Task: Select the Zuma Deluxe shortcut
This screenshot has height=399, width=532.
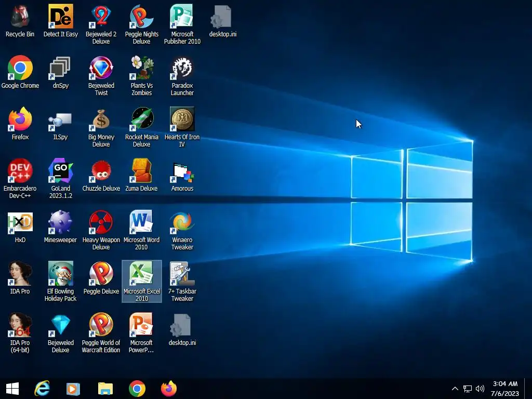Action: pos(141,175)
